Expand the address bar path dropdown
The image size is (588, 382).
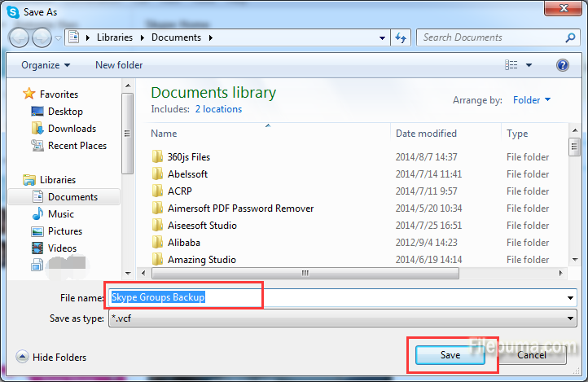point(383,37)
